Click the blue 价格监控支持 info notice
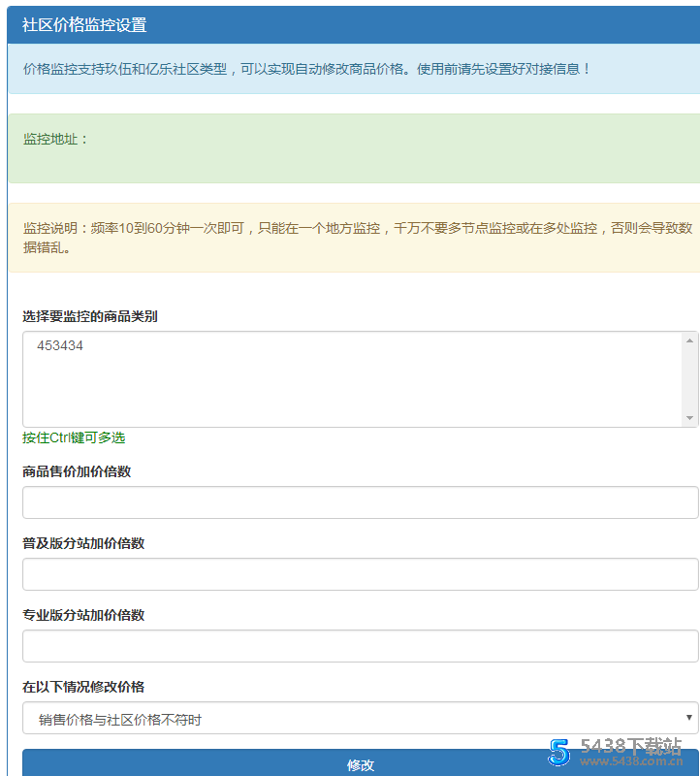 pyautogui.click(x=306, y=70)
